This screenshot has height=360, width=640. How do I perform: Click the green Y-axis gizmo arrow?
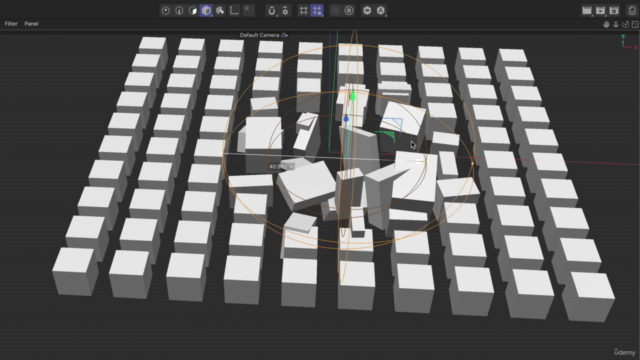(x=353, y=96)
